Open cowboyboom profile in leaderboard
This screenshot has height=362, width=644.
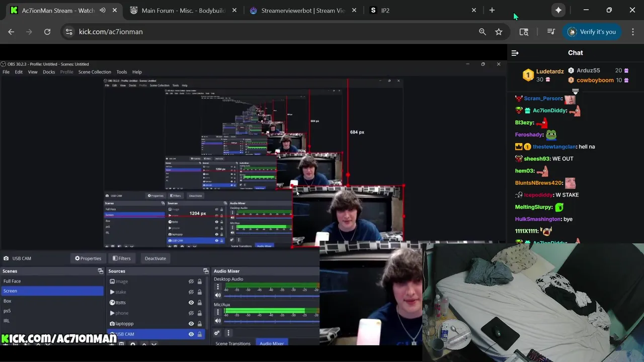595,80
